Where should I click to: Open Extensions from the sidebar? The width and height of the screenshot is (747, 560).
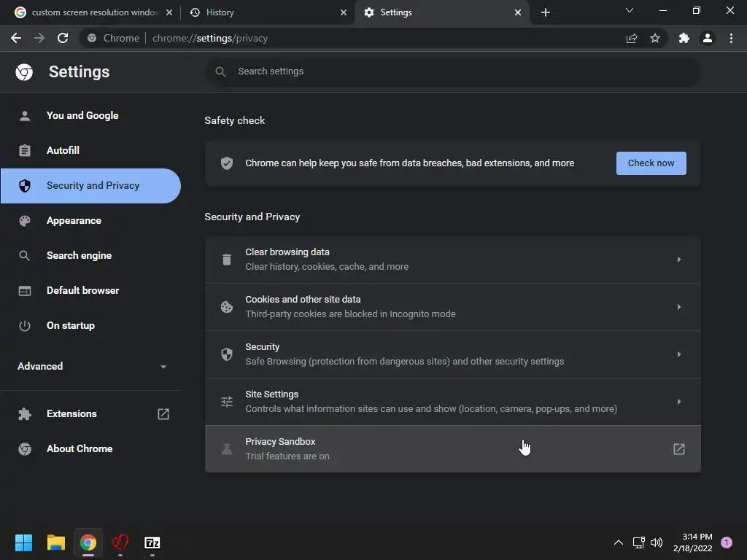pos(90,414)
